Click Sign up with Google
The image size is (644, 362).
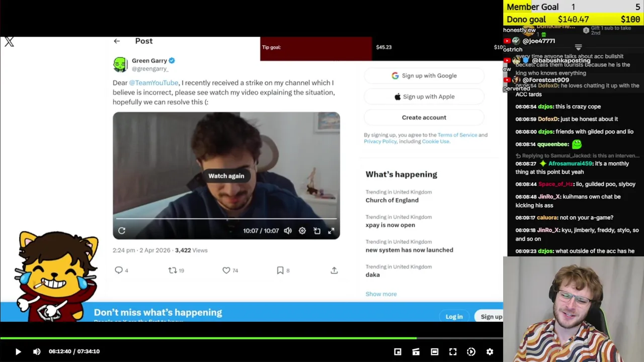point(424,75)
